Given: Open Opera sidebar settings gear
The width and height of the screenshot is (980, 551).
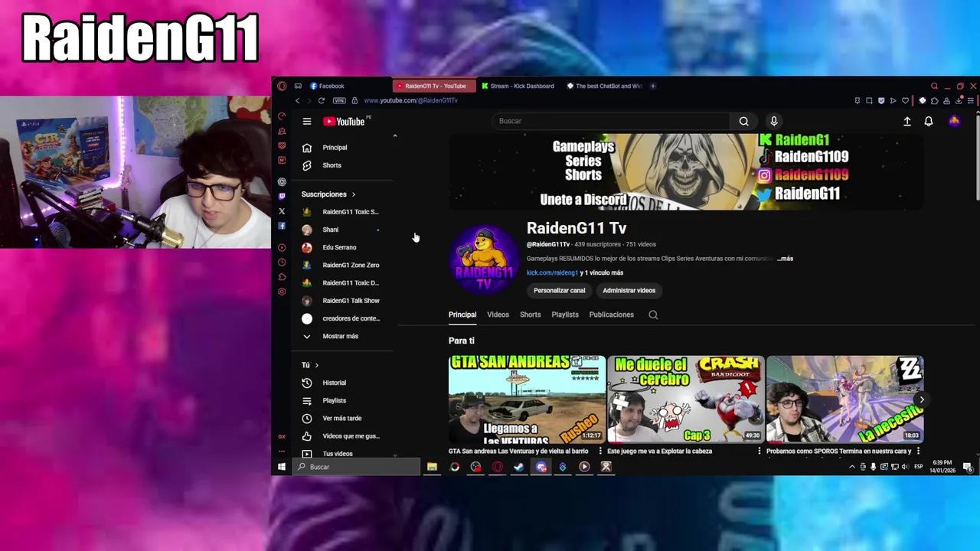Looking at the screenshot, I should 282,292.
